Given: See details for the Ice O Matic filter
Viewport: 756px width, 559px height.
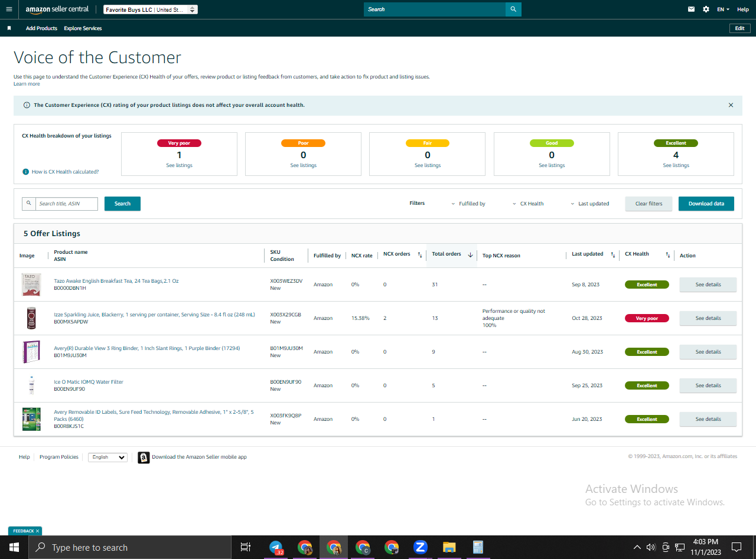Looking at the screenshot, I should (x=708, y=385).
